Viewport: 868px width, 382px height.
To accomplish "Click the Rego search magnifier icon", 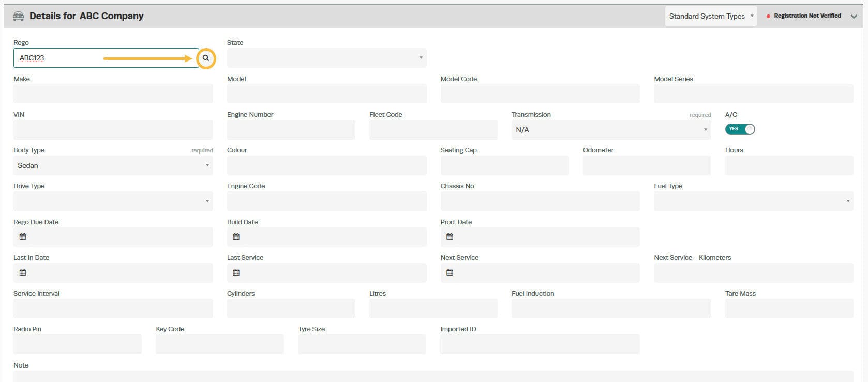I will (206, 58).
